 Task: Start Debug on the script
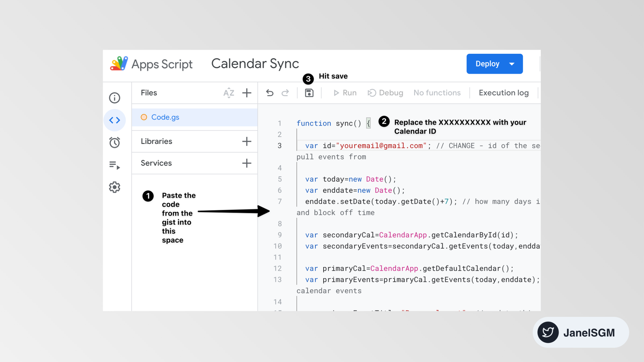[x=385, y=93]
